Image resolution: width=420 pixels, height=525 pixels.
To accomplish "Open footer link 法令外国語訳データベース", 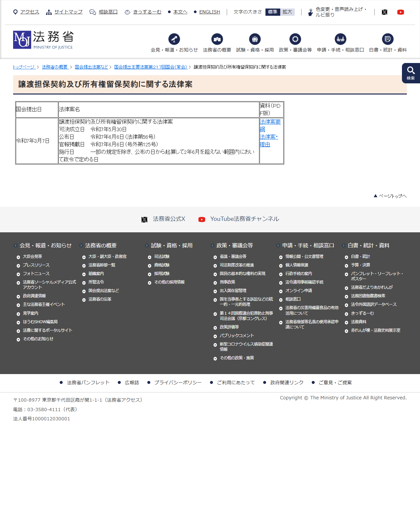I will [374, 304].
